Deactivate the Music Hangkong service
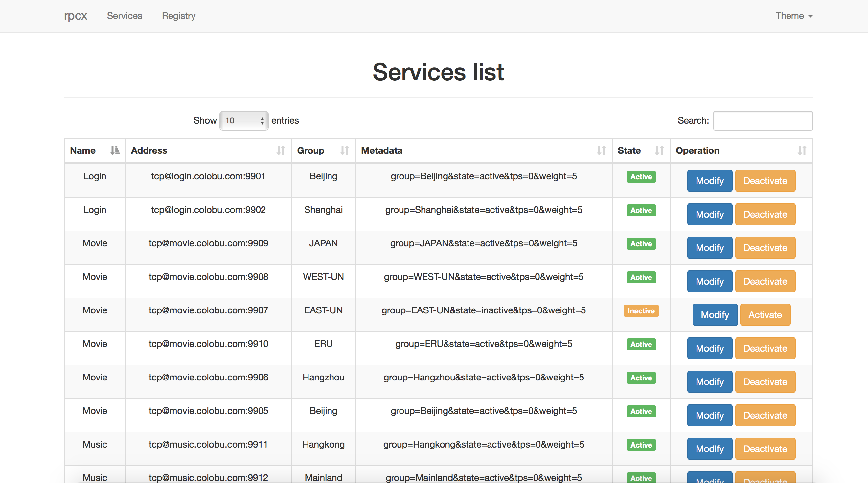The width and height of the screenshot is (868, 483). 765,448
